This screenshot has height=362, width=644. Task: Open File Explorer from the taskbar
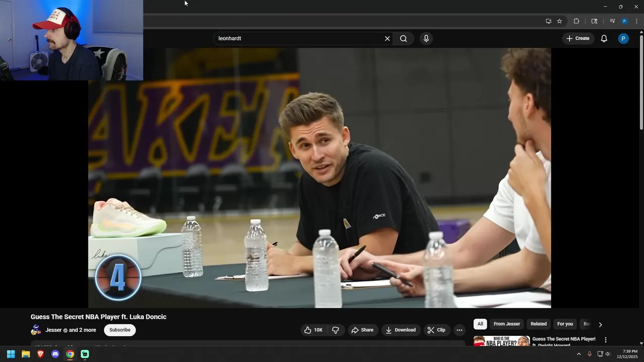26,354
